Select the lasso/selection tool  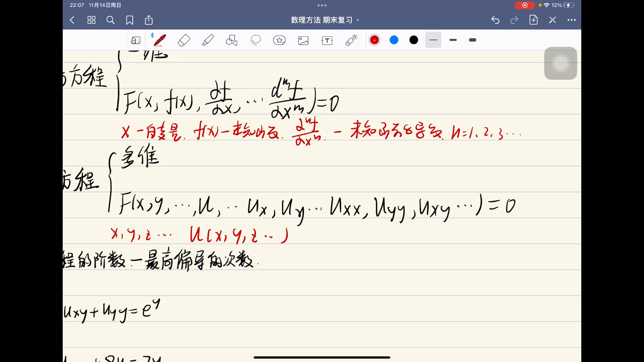255,40
